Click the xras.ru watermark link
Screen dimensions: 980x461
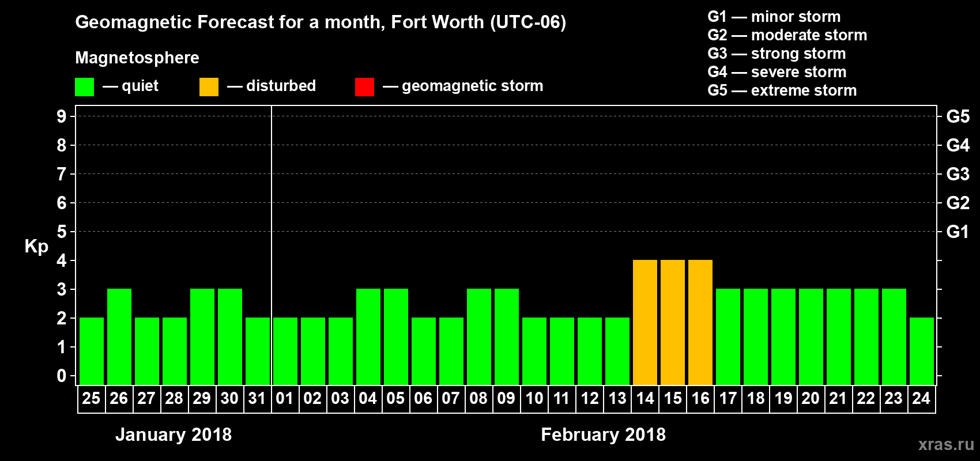(x=945, y=444)
